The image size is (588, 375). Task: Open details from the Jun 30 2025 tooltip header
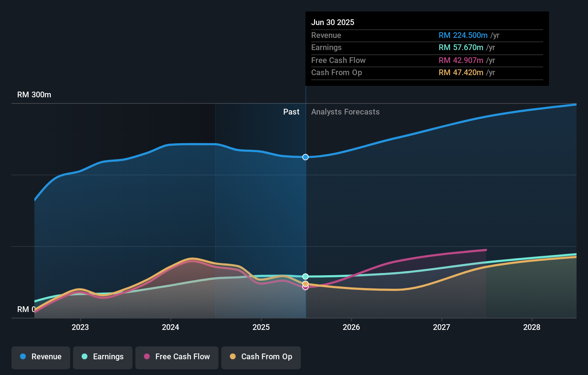(333, 22)
